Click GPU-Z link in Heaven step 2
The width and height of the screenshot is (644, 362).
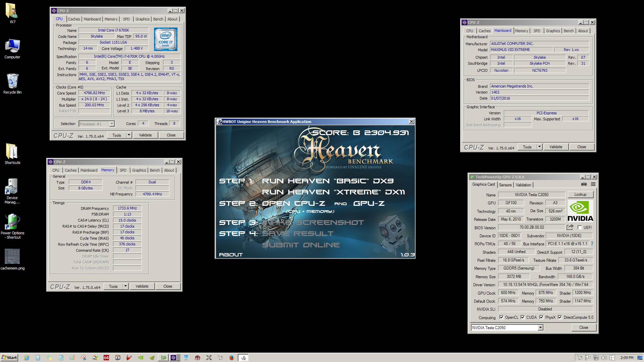[x=369, y=203]
